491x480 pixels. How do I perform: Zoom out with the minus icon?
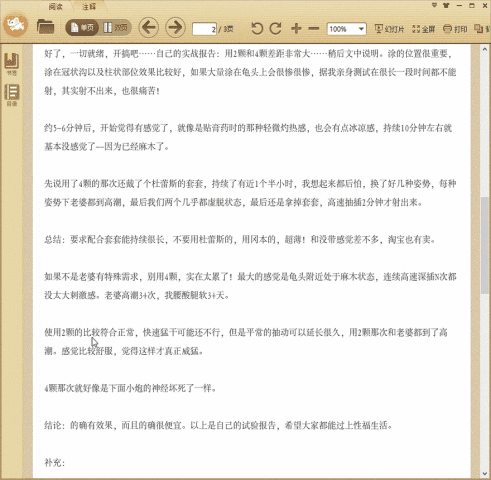pos(314,29)
